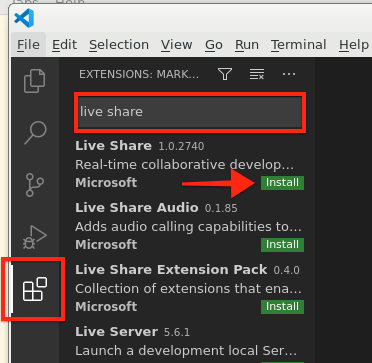Click the extensions search box with live share
Screen dimensions: 372x363
(189, 112)
